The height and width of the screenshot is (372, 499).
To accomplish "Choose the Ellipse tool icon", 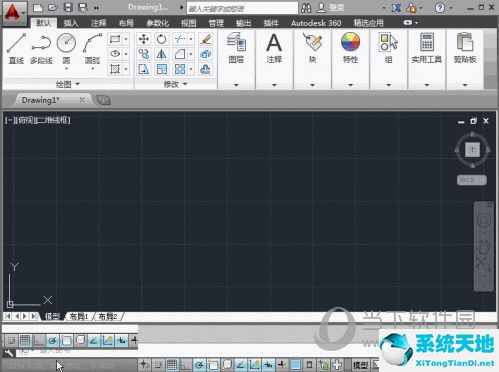I will tap(115, 54).
